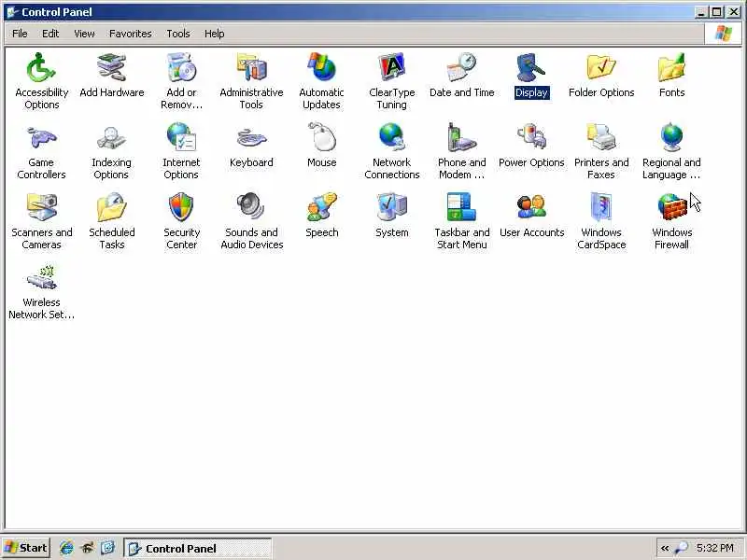Select Regional and Language Options icon
This screenshot has width=747, height=560.
pyautogui.click(x=671, y=137)
